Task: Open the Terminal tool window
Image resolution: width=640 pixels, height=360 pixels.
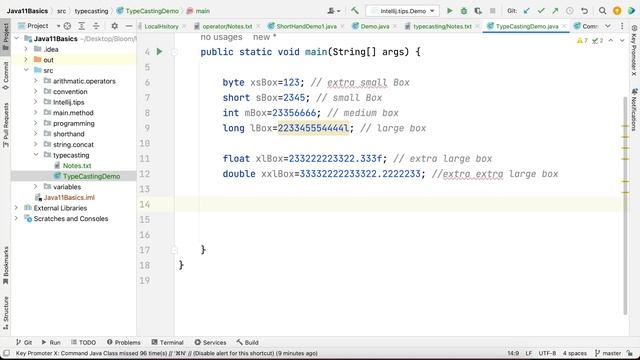Action: coord(167,342)
